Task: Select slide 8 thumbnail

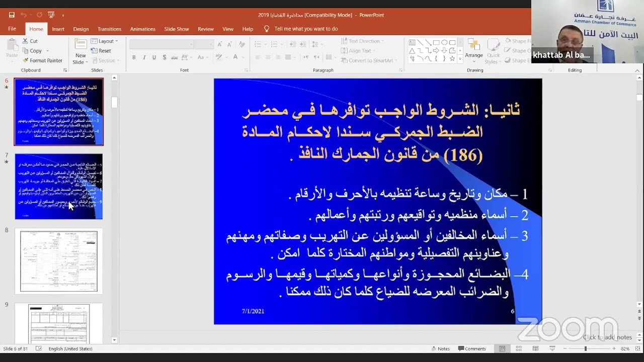Action: tap(58, 261)
